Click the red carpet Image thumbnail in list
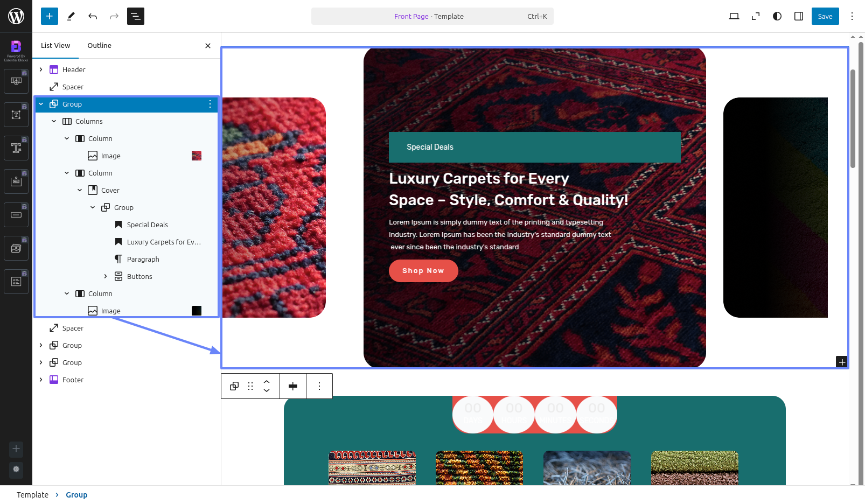Viewport: 865px width, 504px height. click(x=197, y=156)
